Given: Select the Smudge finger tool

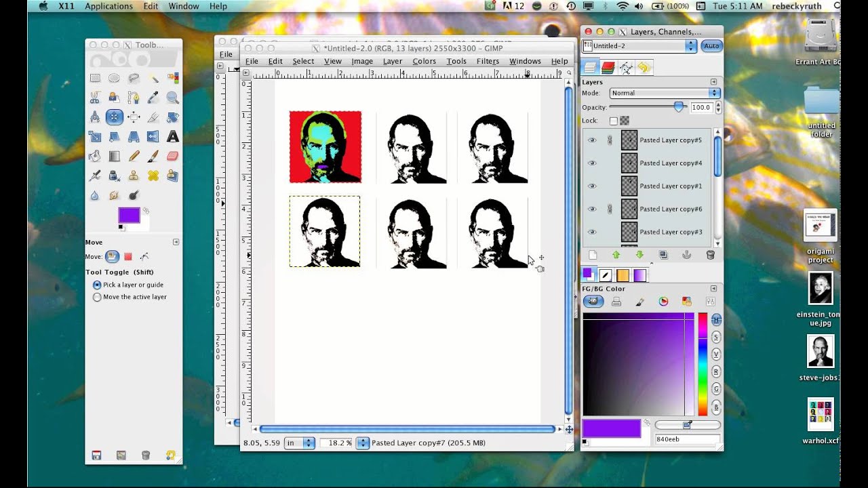Looking at the screenshot, I should point(114,195).
